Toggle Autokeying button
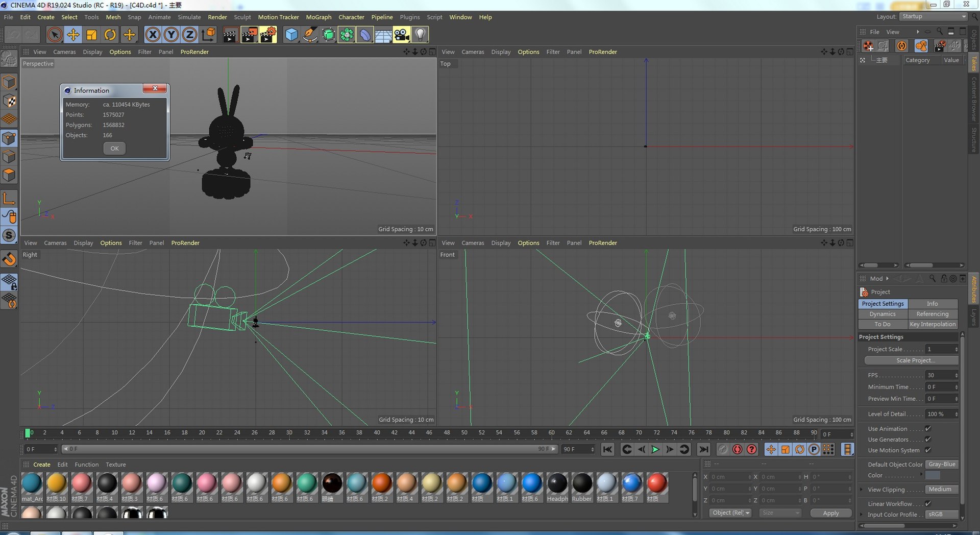The width and height of the screenshot is (980, 535). pos(737,449)
